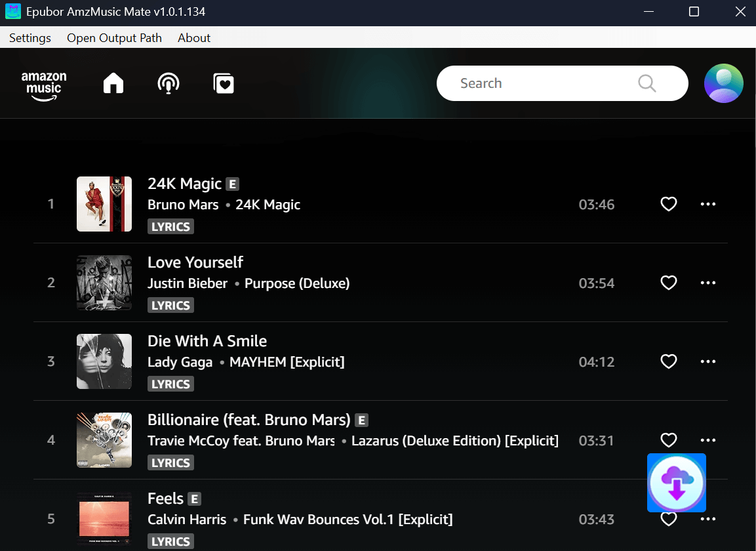This screenshot has width=756, height=551.
Task: Open the Library icon
Action: coord(224,83)
